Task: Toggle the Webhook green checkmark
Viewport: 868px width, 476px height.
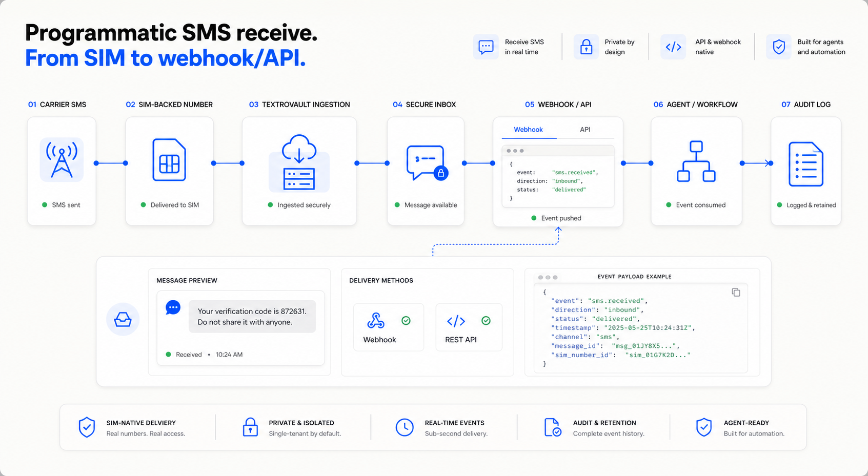Action: point(406,320)
